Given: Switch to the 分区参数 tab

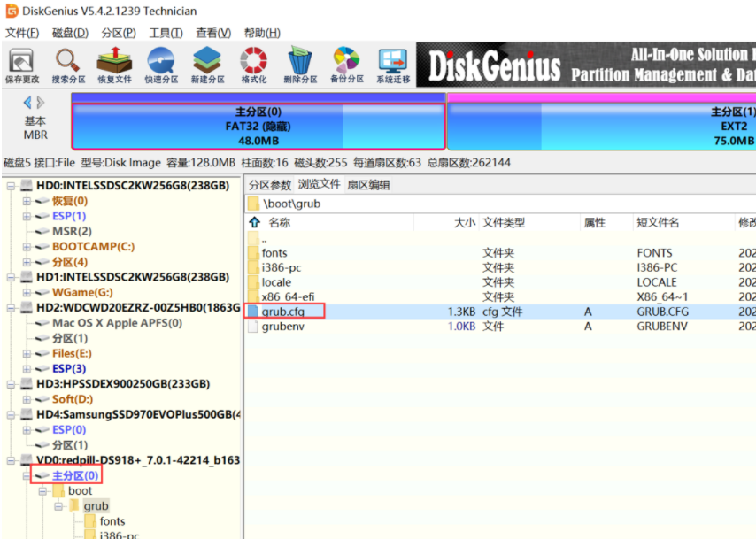Looking at the screenshot, I should (270, 185).
